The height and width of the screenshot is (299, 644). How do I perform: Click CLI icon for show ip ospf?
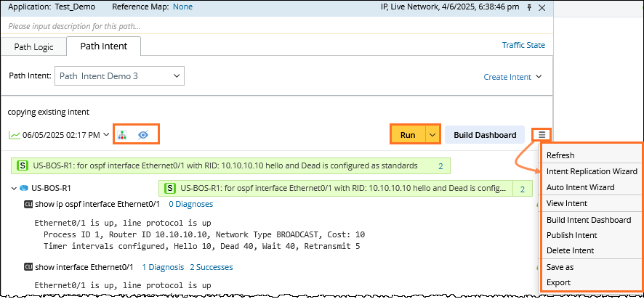[28, 205]
